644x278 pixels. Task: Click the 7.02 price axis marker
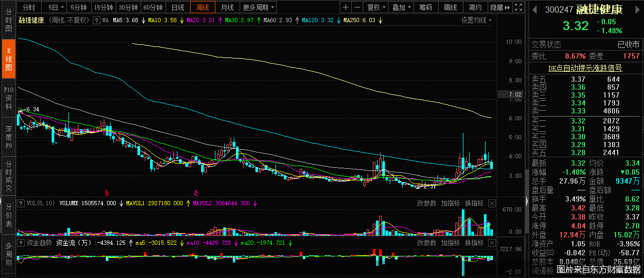pos(510,94)
